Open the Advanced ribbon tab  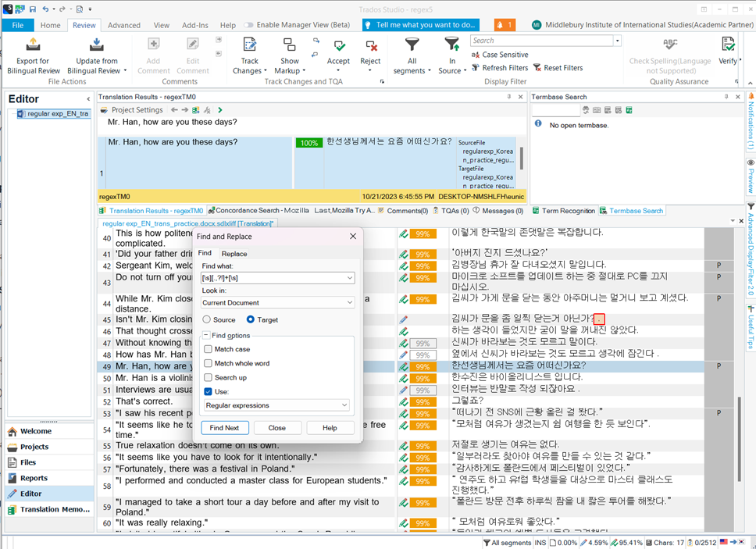click(124, 25)
